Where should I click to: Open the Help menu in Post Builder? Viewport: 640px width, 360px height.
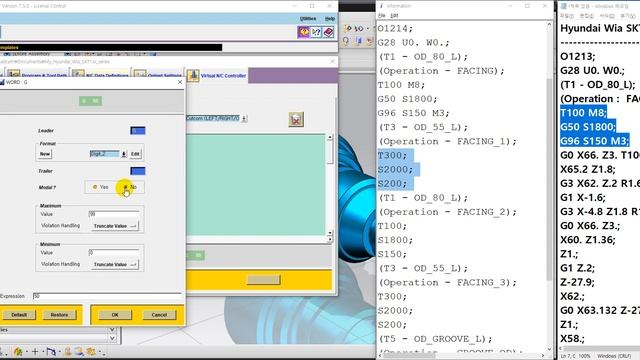[x=330, y=19]
